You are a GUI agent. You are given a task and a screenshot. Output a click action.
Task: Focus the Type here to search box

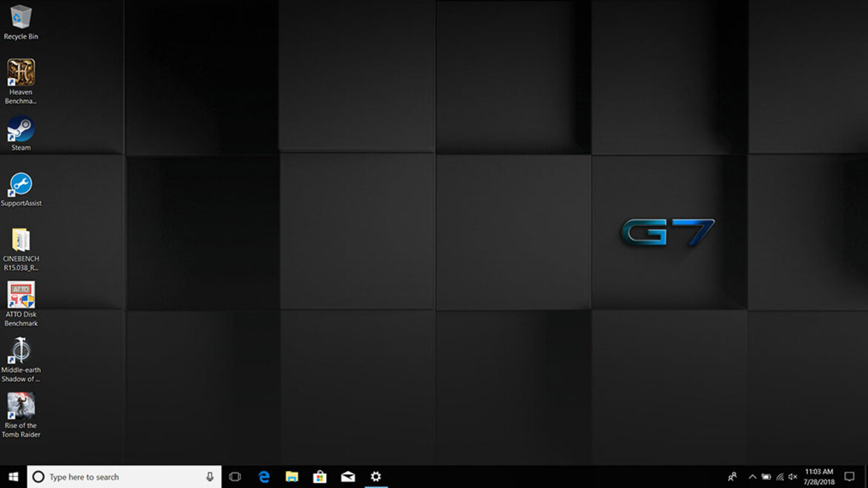coord(124,476)
